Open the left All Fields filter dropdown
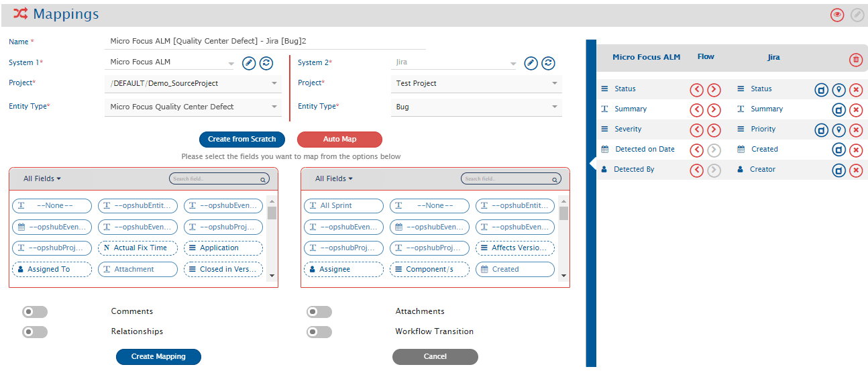This screenshot has height=371, width=868. [x=42, y=178]
